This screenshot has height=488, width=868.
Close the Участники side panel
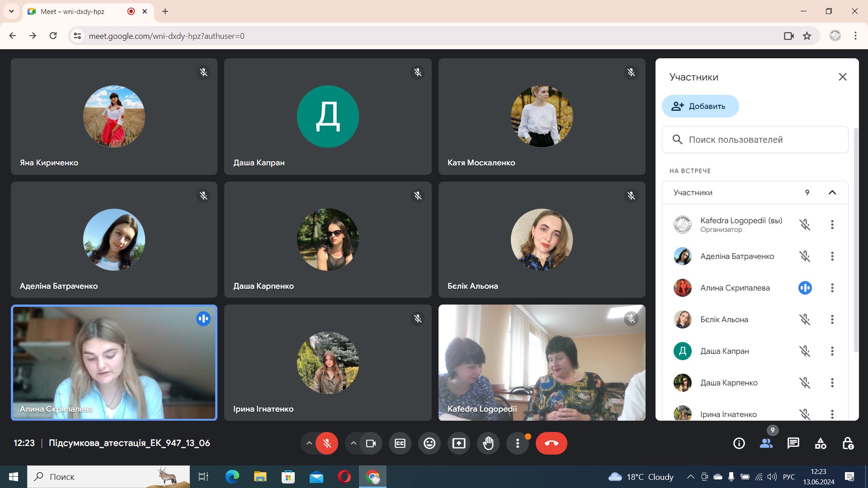[843, 77]
